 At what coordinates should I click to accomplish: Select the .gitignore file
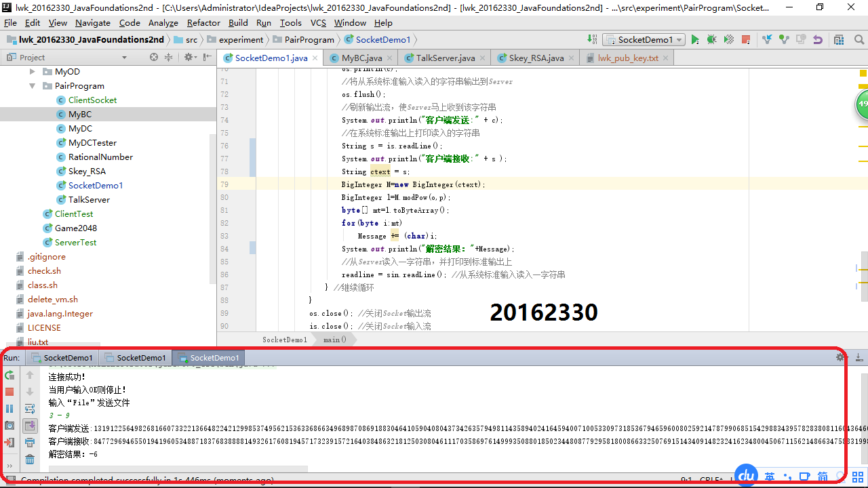pyautogui.click(x=47, y=256)
